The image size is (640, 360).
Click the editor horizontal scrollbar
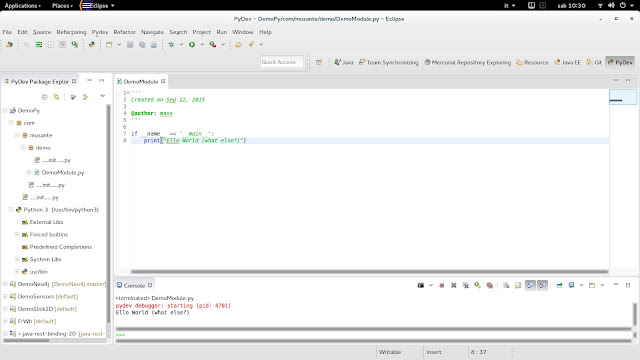[369, 271]
